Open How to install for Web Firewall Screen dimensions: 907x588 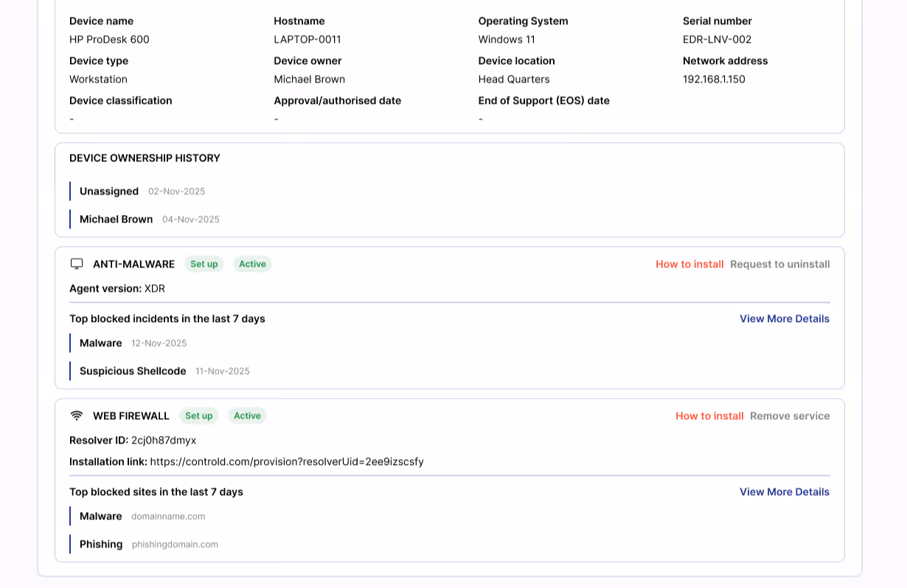709,415
